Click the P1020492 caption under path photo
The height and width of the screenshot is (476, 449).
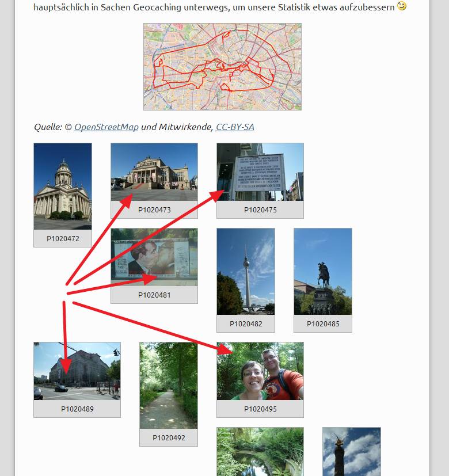169,438
